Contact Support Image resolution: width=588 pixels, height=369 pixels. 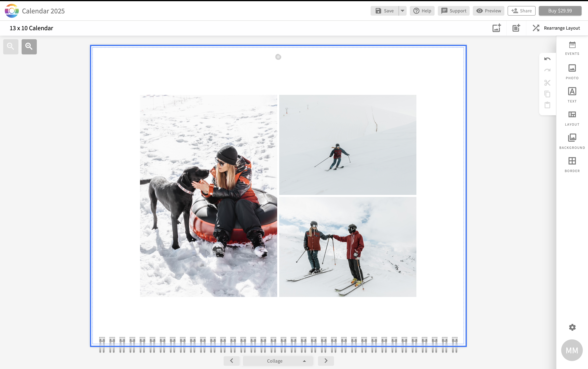454,11
